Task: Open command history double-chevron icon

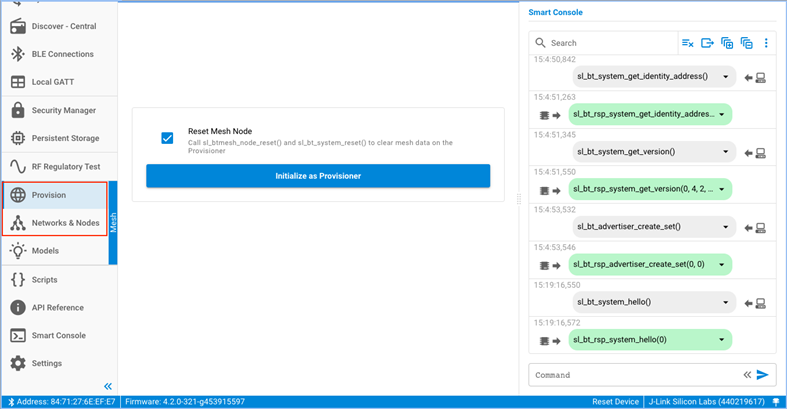Action: click(746, 375)
